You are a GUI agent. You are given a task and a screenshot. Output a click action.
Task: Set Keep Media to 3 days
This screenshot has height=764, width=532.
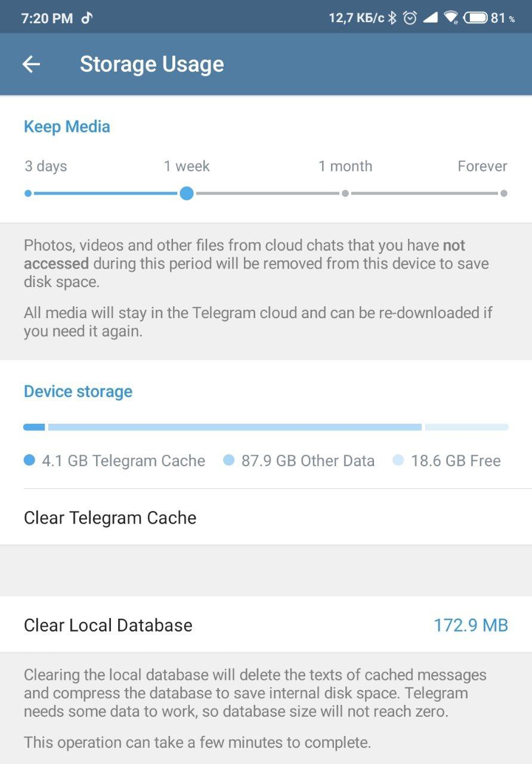tap(28, 193)
